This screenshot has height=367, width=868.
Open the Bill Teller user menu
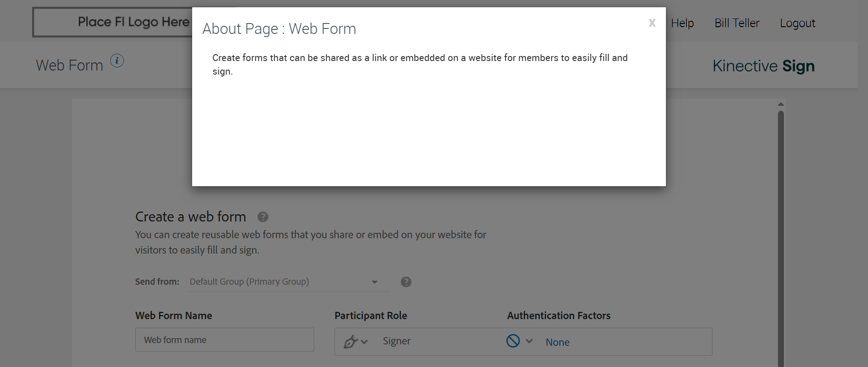coord(736,23)
